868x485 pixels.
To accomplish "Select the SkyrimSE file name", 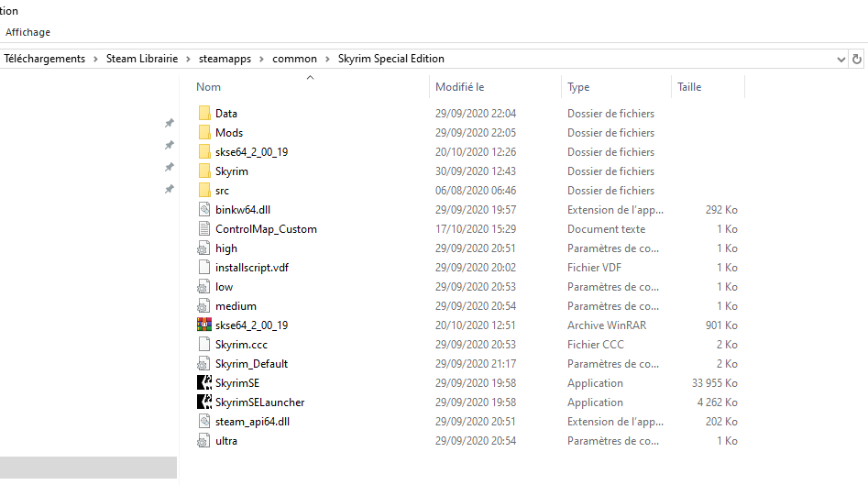I will (x=236, y=383).
